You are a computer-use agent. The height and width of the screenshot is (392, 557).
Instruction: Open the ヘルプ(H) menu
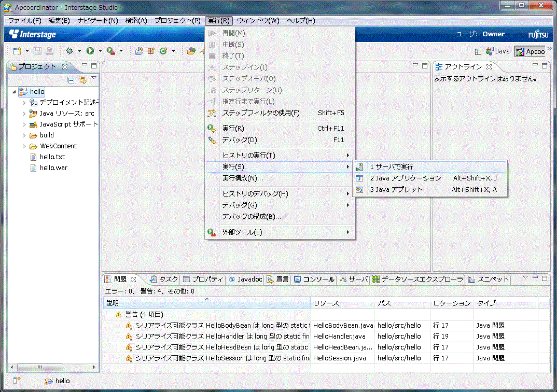[x=300, y=21]
